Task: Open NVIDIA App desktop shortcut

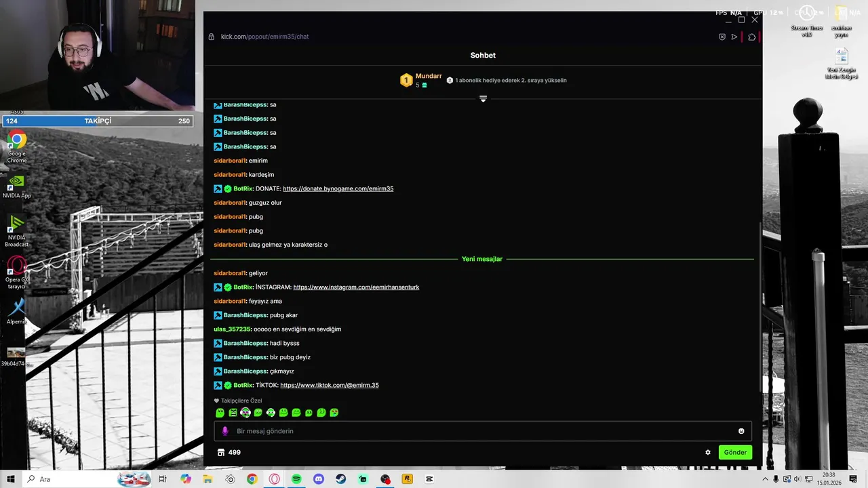Action: [17, 187]
